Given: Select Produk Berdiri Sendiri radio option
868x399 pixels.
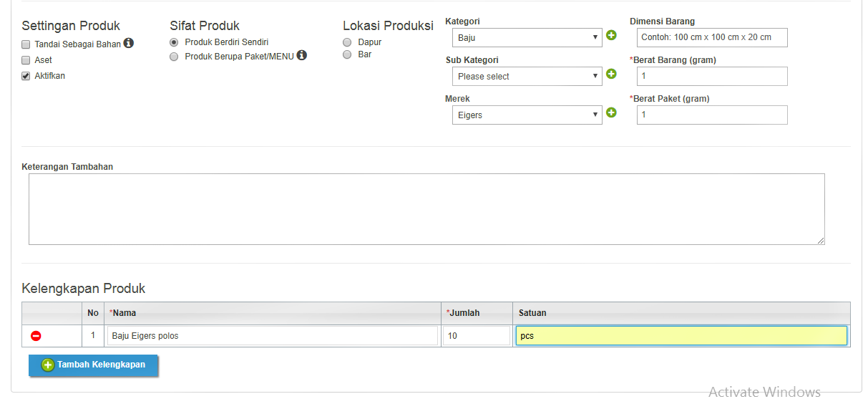Looking at the screenshot, I should 174,42.
